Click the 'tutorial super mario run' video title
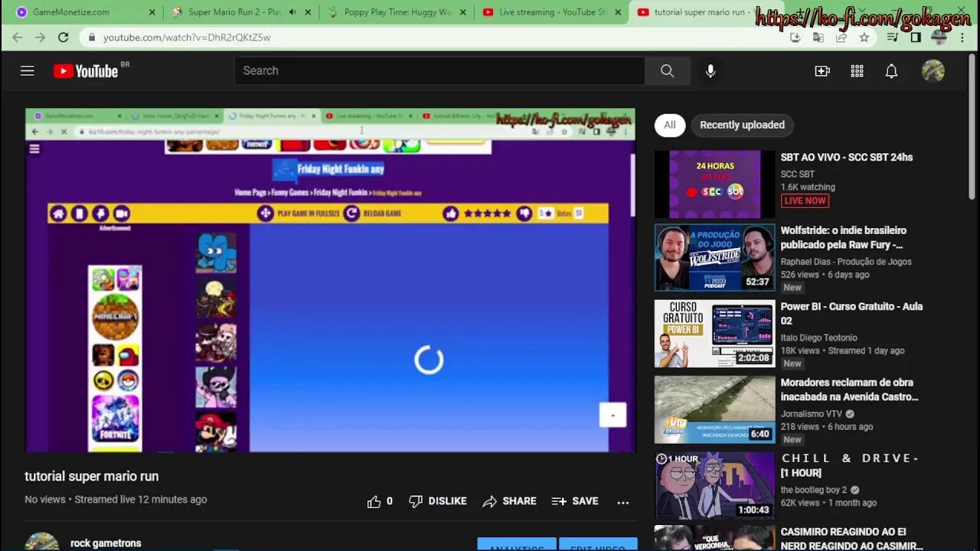 [x=92, y=476]
